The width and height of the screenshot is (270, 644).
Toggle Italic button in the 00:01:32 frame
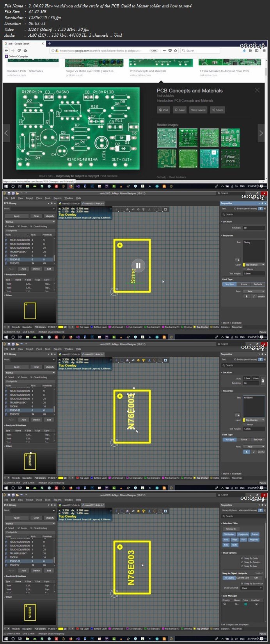point(254,297)
